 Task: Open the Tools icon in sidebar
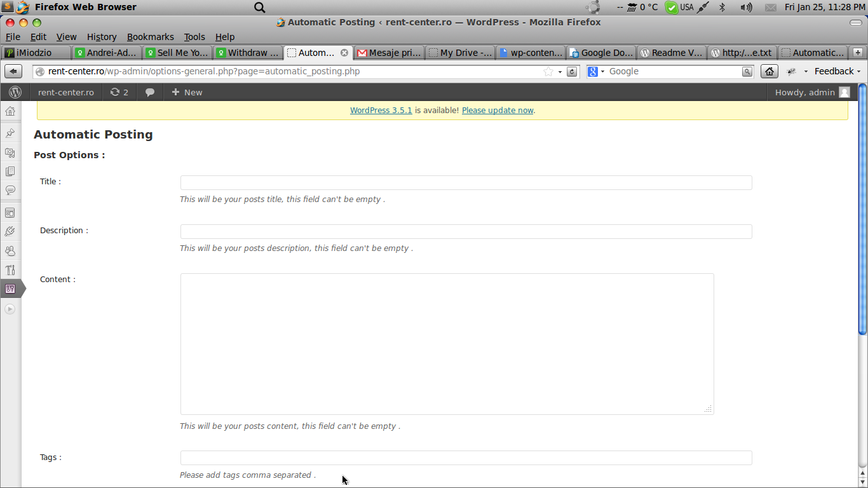pyautogui.click(x=10, y=270)
